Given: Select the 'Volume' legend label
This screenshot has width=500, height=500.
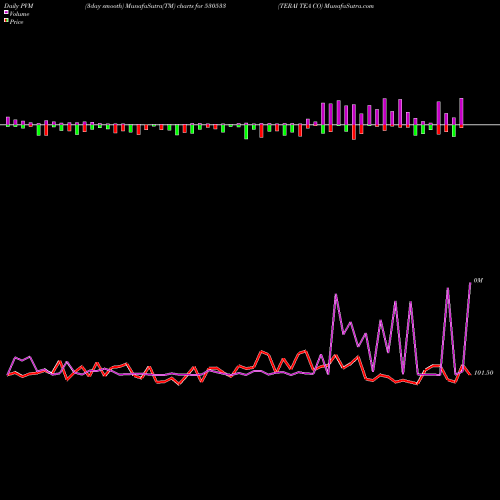Looking at the screenshot, I should point(19,14).
